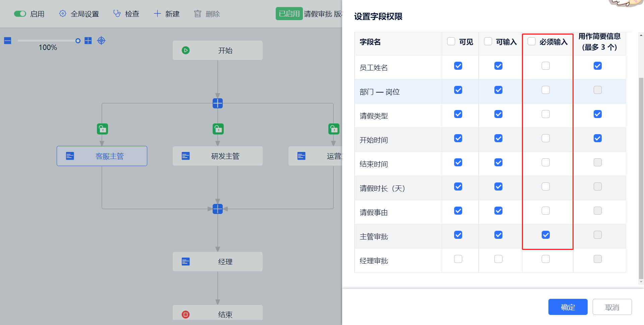
Task: Click the green lock above 研发主管
Action: [218, 129]
